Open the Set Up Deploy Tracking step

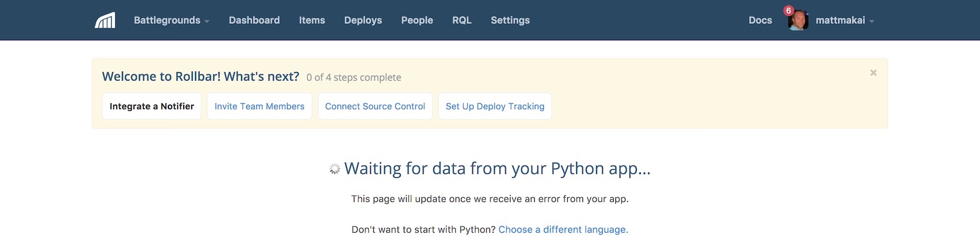(x=495, y=106)
